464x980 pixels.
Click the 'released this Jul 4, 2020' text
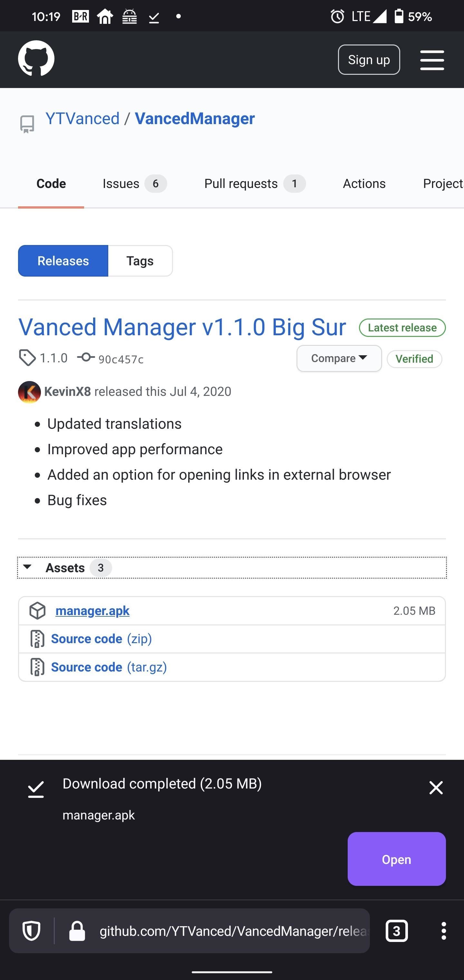[163, 391]
